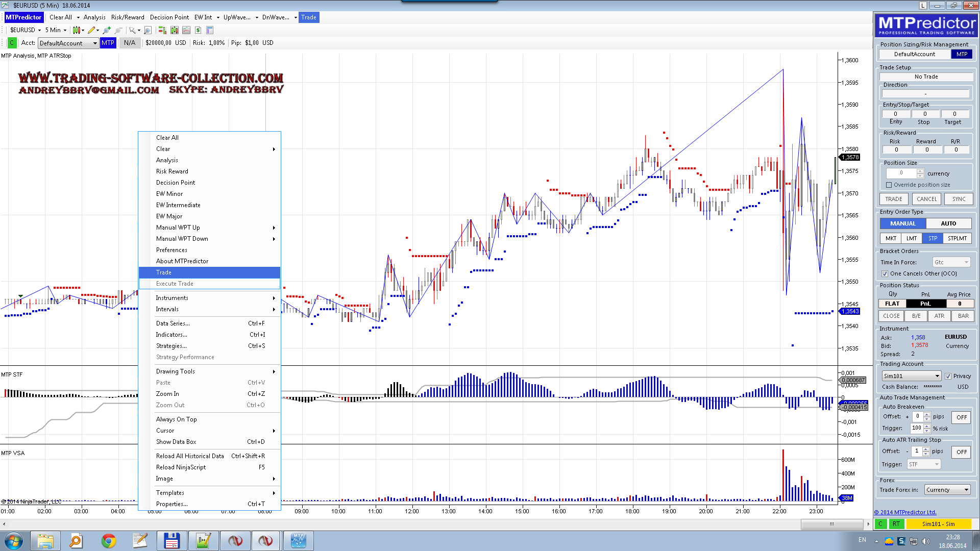This screenshot has height=551, width=980.
Task: Open the chart style candlestick icon
Action: pyautogui.click(x=76, y=30)
